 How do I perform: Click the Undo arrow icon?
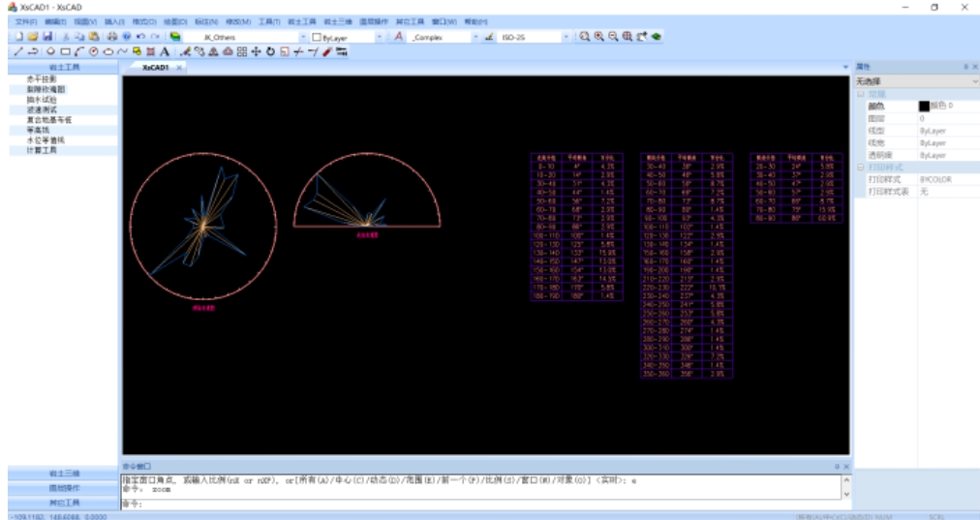140,37
